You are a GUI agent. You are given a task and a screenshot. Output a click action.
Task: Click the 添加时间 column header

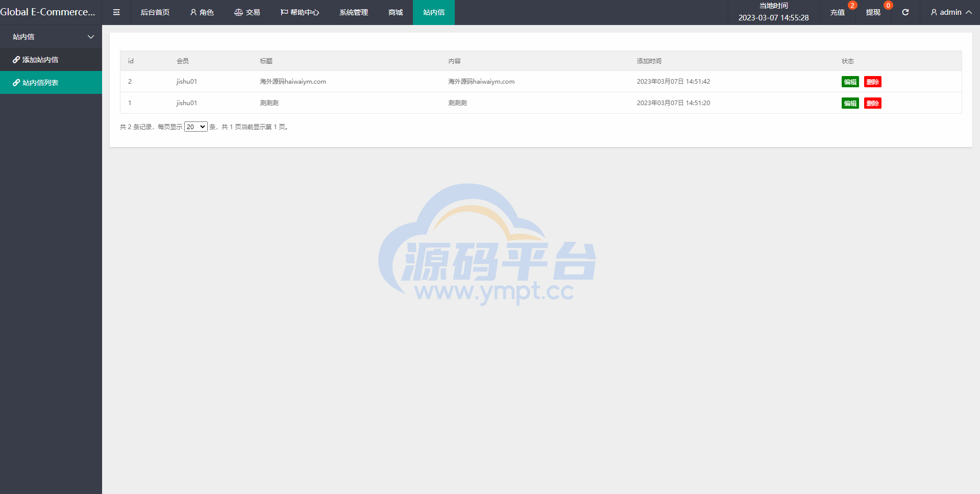649,61
